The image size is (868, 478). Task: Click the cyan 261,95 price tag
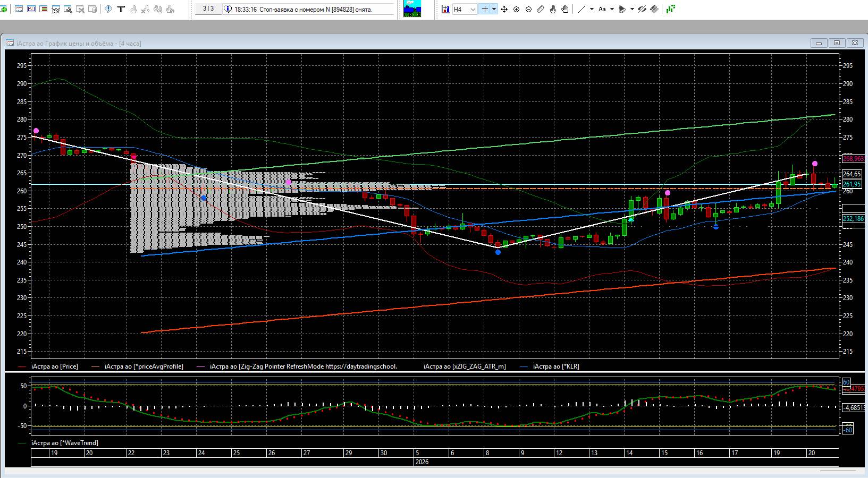coord(852,184)
